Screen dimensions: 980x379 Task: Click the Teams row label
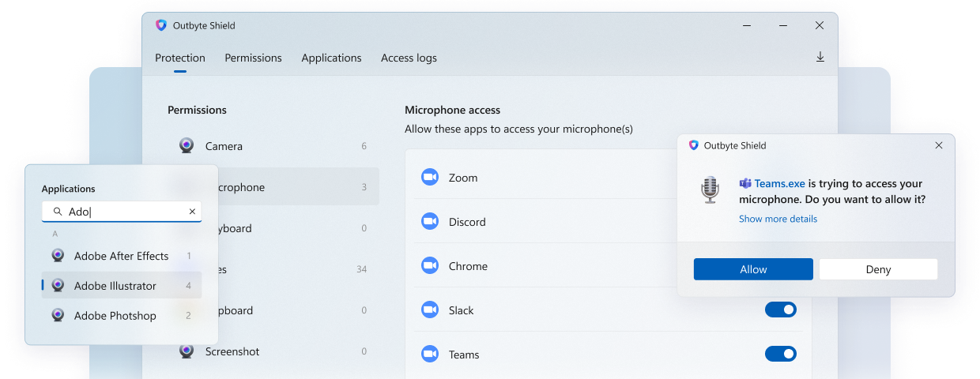[464, 355]
